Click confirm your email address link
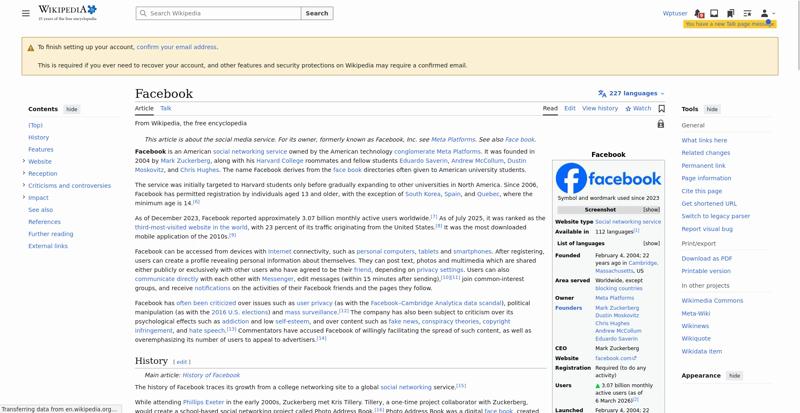 click(177, 47)
